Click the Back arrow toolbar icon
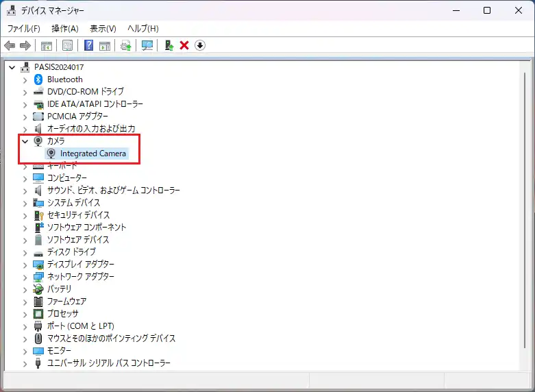Image resolution: width=535 pixels, height=392 pixels. click(x=10, y=45)
